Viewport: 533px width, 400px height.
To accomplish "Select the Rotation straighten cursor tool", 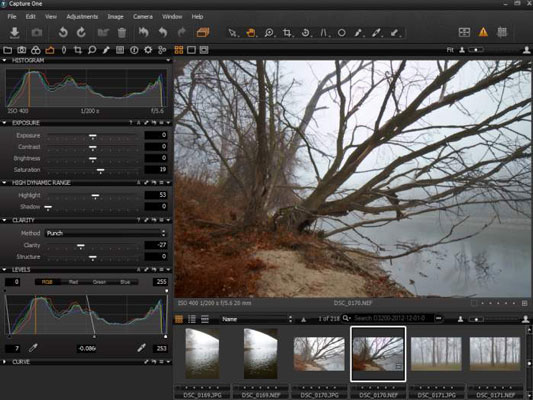I will click(306, 33).
